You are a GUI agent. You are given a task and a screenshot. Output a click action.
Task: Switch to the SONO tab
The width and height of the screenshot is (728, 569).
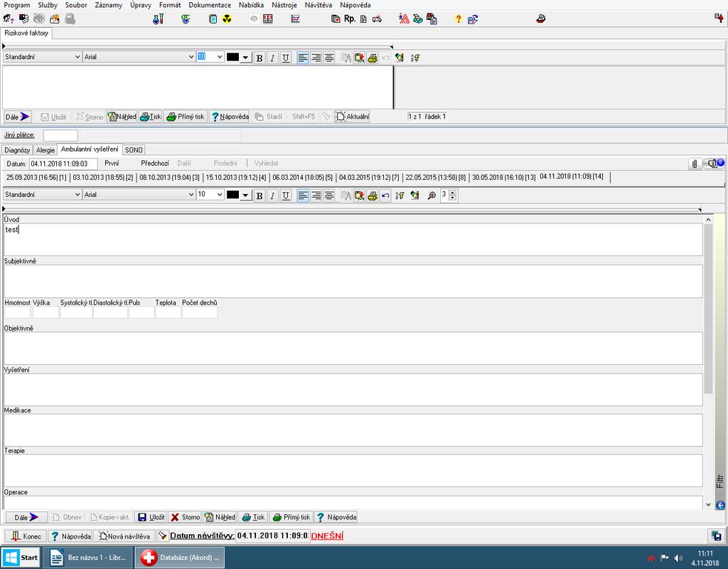click(134, 150)
